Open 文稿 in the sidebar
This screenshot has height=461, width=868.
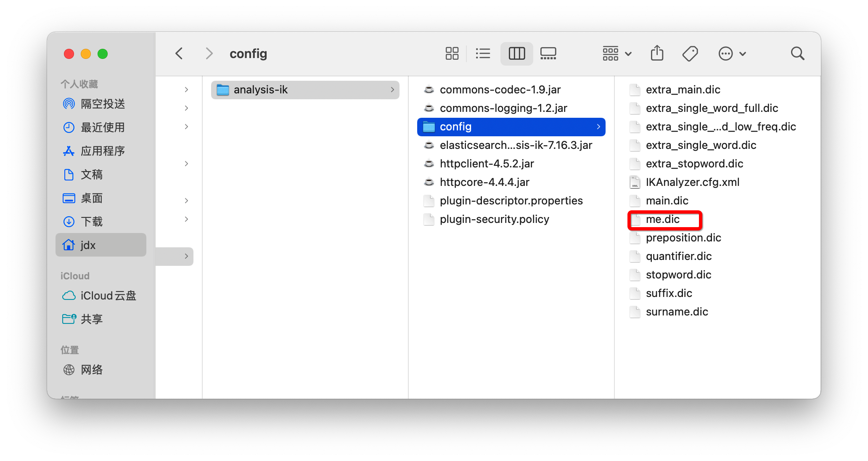coord(101,175)
